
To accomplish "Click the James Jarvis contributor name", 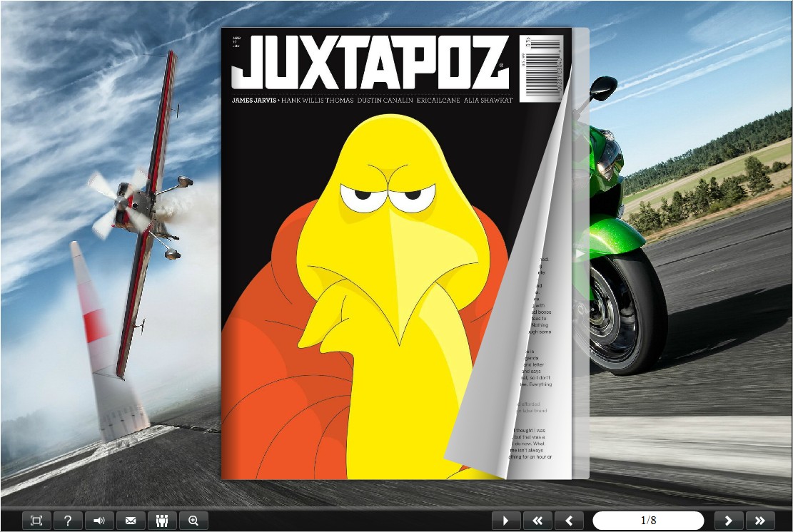I will (x=253, y=101).
